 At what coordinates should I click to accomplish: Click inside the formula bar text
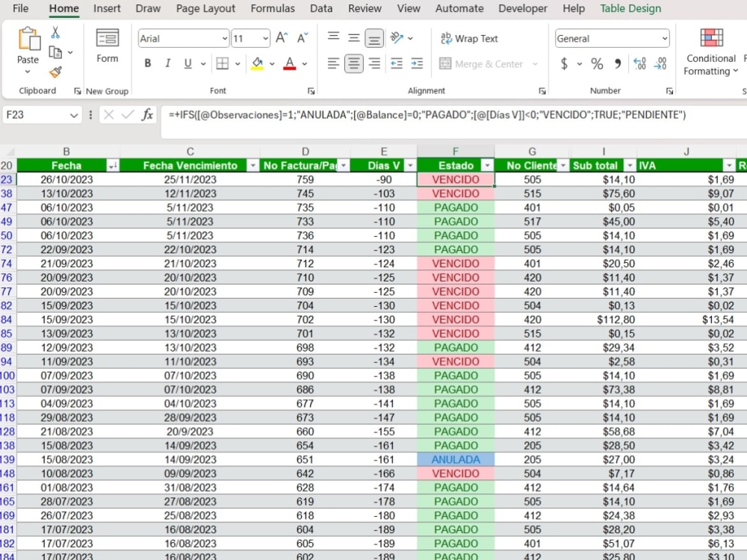coord(427,115)
